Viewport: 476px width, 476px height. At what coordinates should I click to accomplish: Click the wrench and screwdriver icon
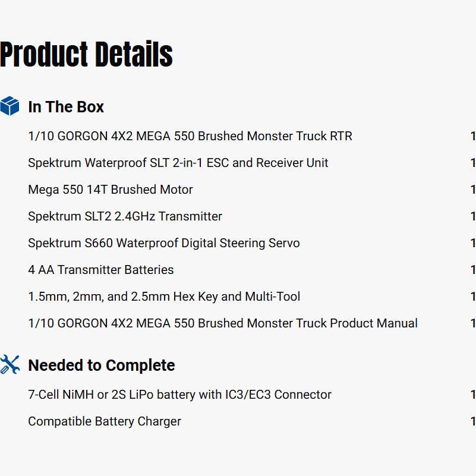pyautogui.click(x=10, y=365)
